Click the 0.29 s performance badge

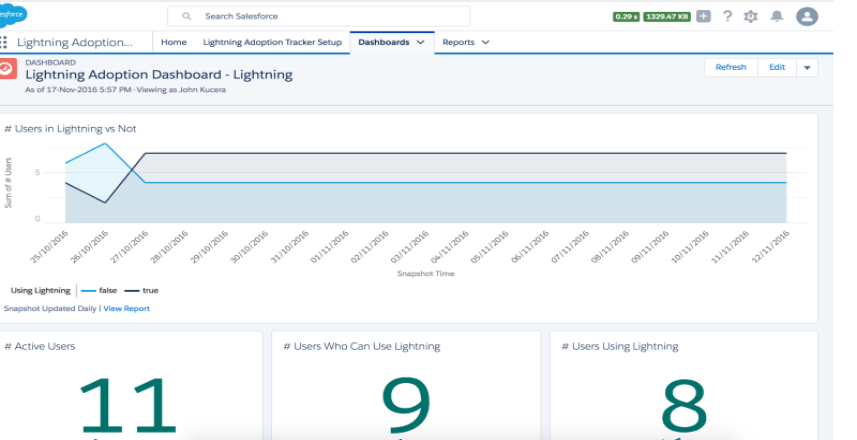coord(626,17)
